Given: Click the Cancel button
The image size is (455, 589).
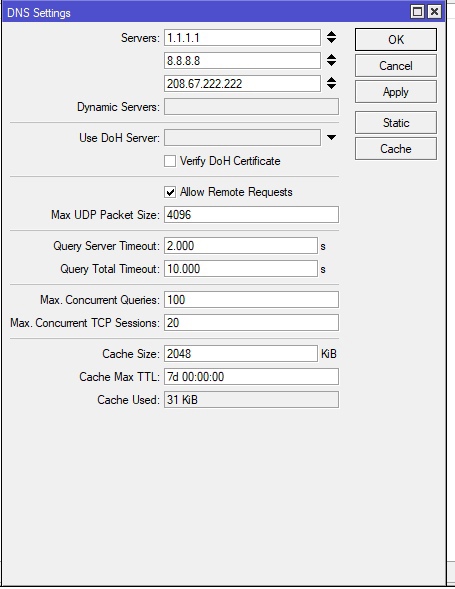Looking at the screenshot, I should tap(396, 66).
